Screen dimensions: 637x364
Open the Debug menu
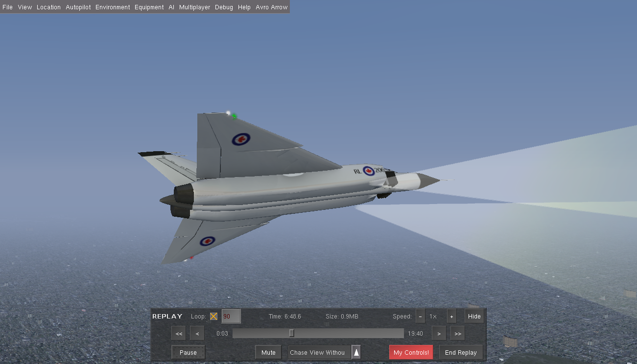pos(224,7)
